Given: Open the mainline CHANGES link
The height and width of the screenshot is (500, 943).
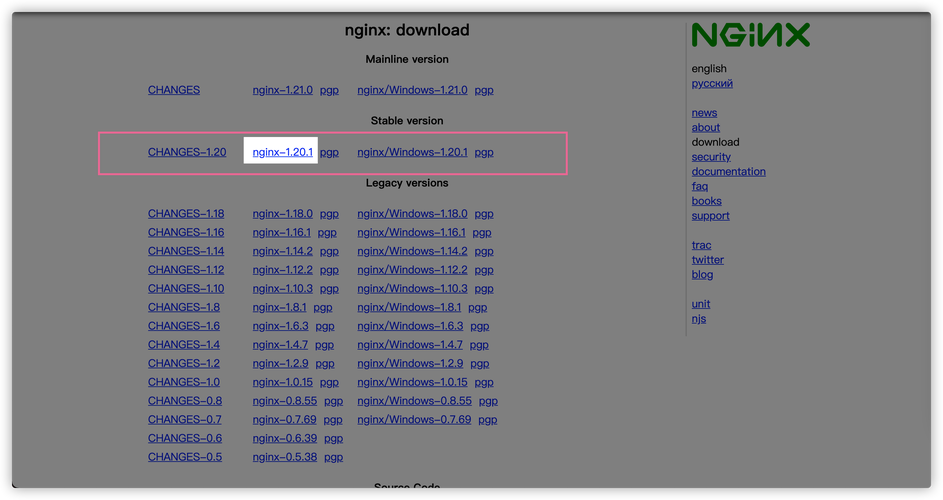Looking at the screenshot, I should pos(174,90).
